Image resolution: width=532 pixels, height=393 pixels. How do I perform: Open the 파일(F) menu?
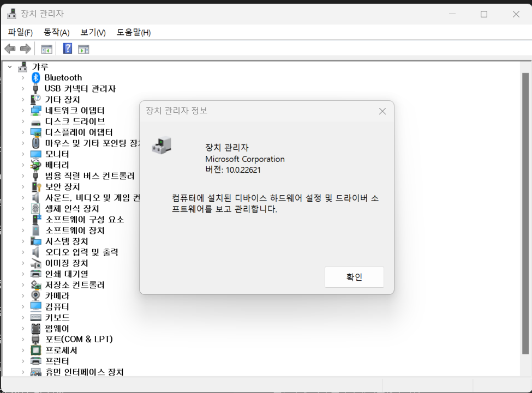(x=20, y=32)
